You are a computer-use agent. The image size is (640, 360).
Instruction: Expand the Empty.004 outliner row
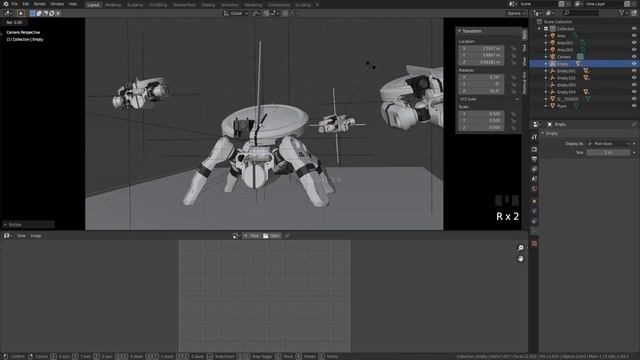click(x=546, y=92)
